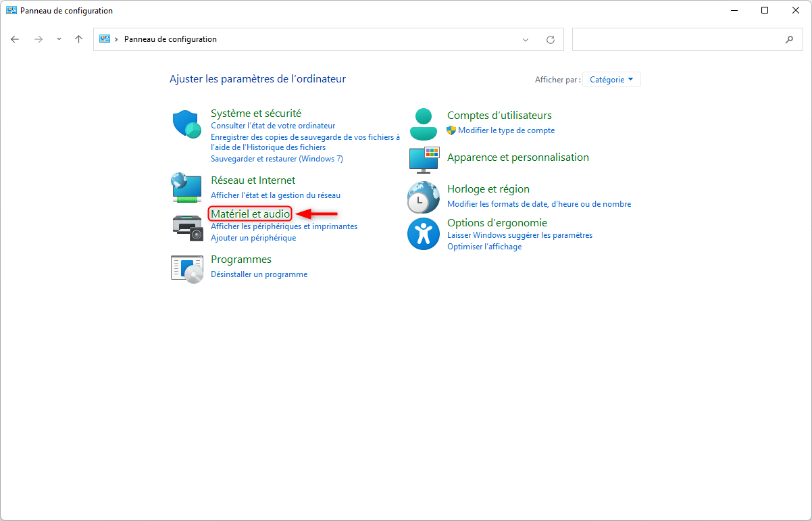
Task: Open the recent locations dropdown arrow
Action: point(59,39)
